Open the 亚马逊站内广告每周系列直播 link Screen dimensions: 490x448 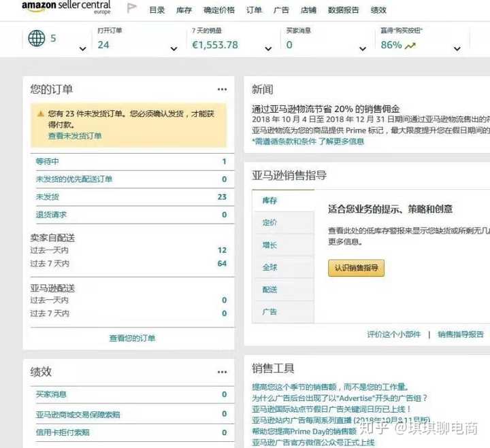[341, 420]
